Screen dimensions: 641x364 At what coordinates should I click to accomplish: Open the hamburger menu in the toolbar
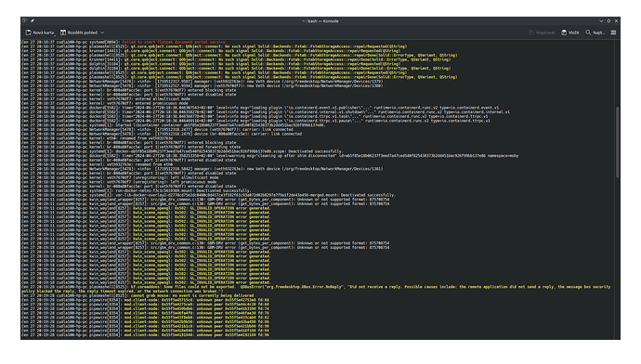pos(614,32)
